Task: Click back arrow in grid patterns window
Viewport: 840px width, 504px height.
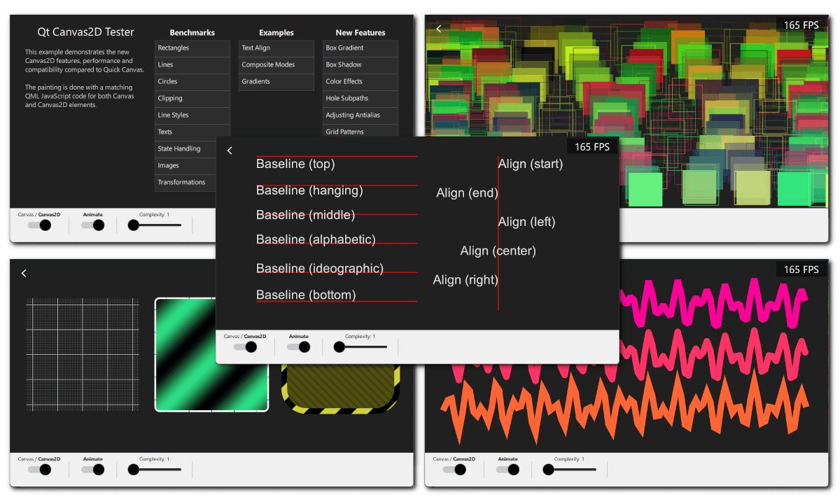Action: (x=24, y=273)
